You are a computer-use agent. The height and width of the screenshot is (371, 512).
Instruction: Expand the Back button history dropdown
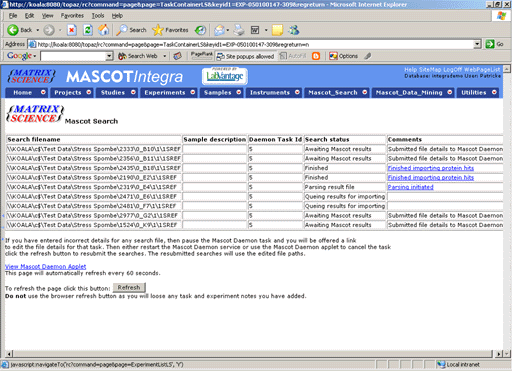[x=38, y=30]
